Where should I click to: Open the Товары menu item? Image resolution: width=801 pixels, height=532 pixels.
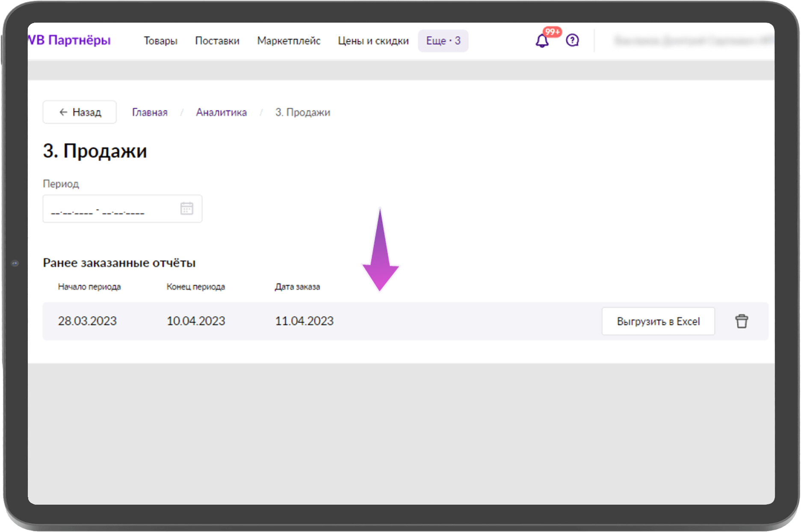click(x=161, y=41)
